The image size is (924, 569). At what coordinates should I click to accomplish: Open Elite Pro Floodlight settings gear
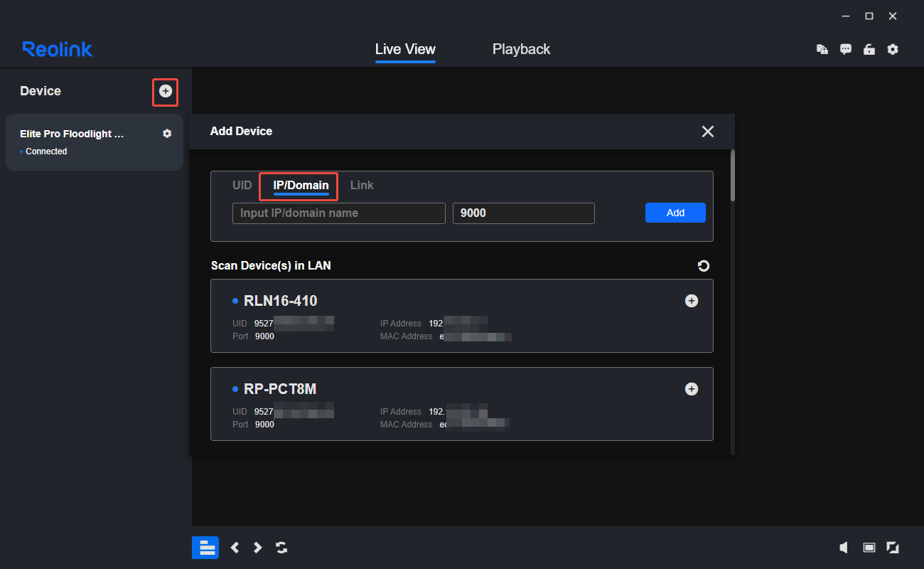tap(167, 134)
